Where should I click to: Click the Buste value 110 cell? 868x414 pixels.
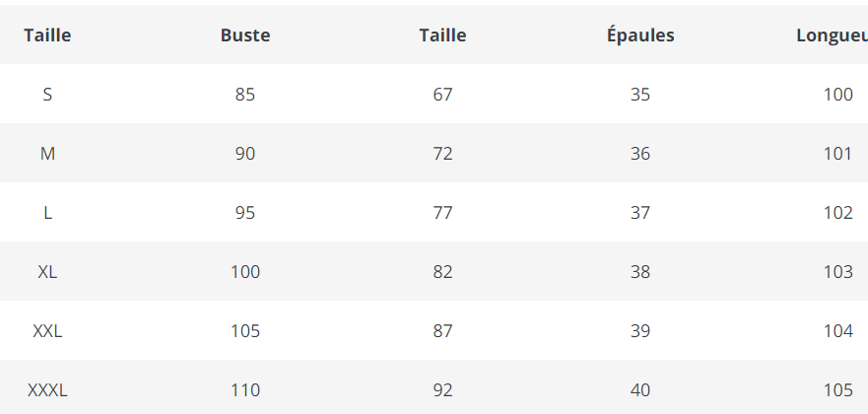[x=245, y=390]
